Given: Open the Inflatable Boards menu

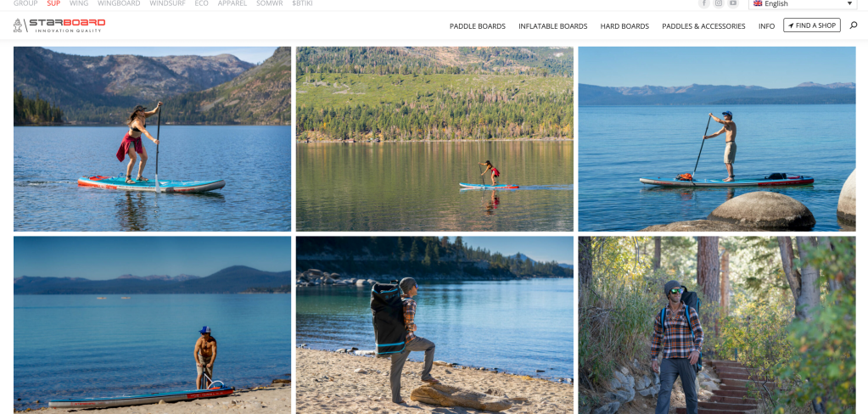Looking at the screenshot, I should pos(552,26).
